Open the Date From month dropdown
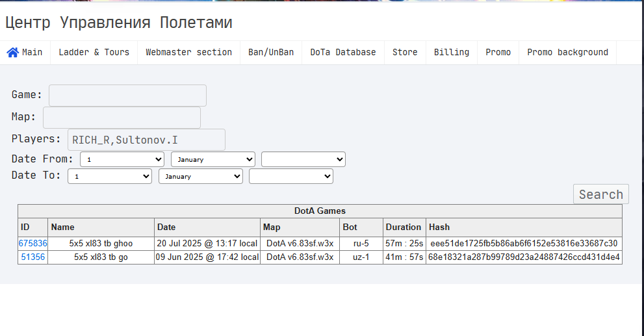The width and height of the screenshot is (644, 336). (213, 159)
